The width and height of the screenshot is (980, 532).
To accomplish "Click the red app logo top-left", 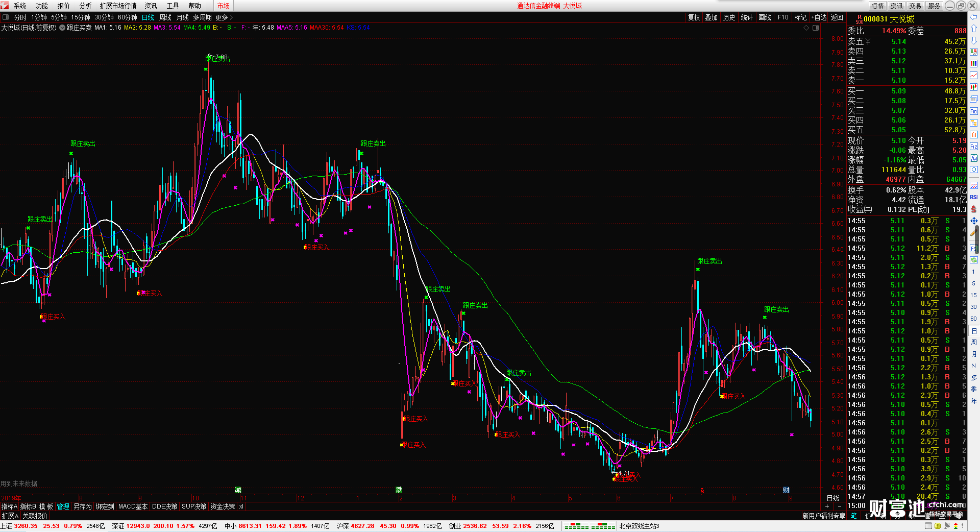I will click(5, 5).
